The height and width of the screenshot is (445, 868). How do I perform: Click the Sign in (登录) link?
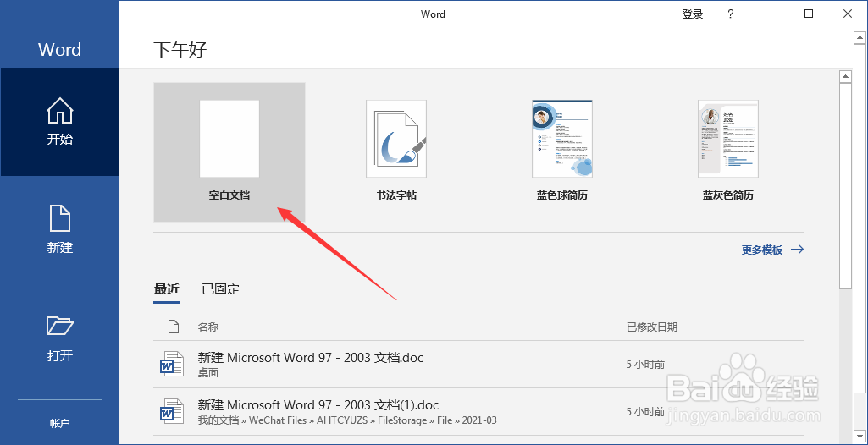[x=693, y=14]
